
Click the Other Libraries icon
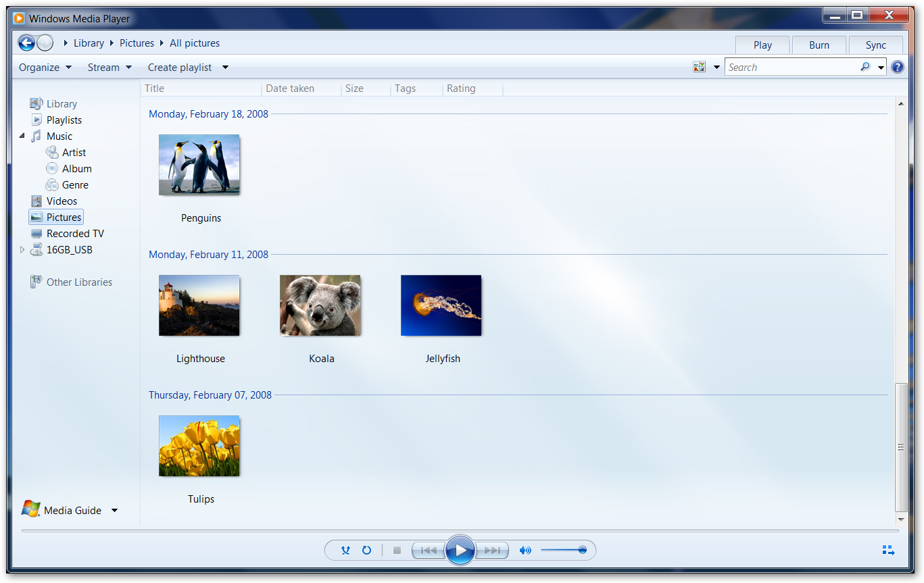point(36,282)
